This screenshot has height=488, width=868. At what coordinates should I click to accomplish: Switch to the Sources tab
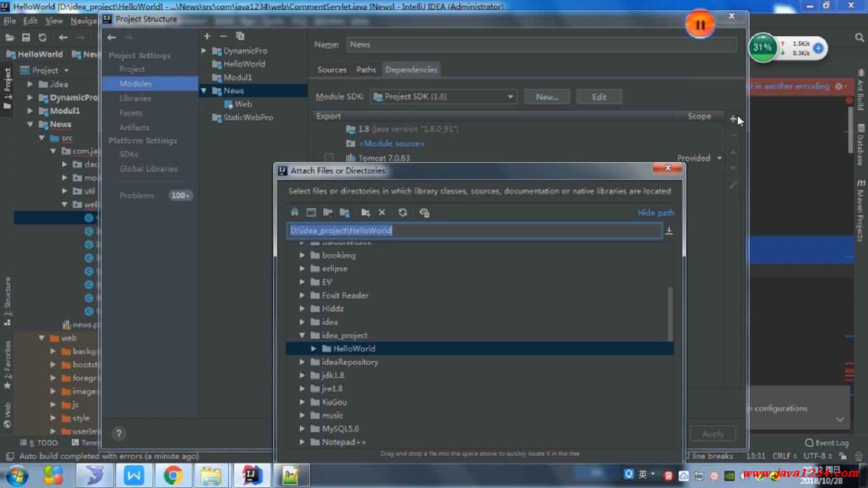[x=332, y=70]
